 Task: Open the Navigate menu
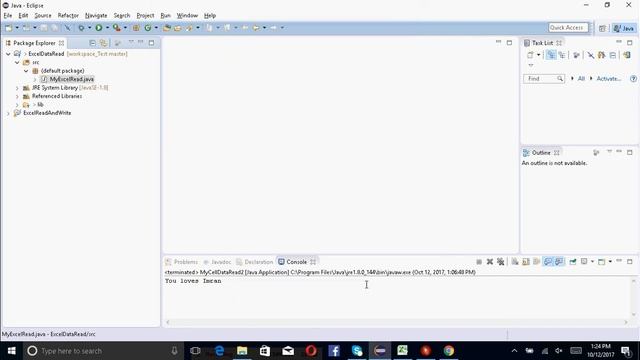[x=96, y=16]
